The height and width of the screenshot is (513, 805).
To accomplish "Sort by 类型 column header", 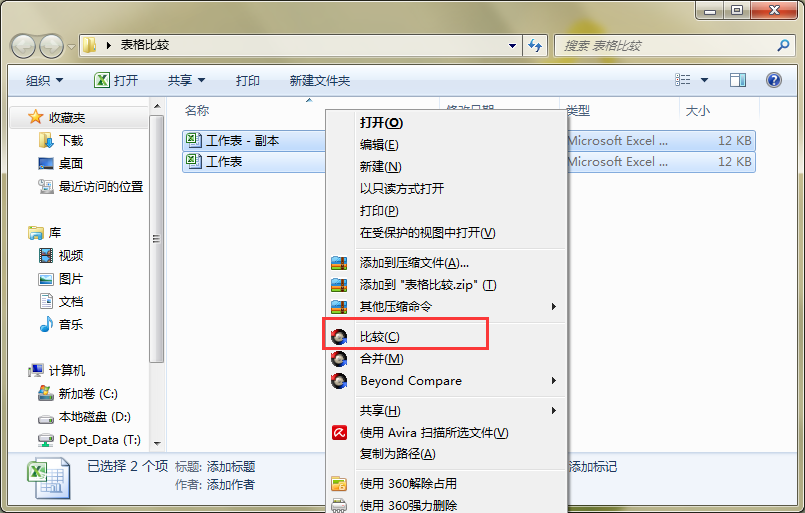I will point(578,110).
